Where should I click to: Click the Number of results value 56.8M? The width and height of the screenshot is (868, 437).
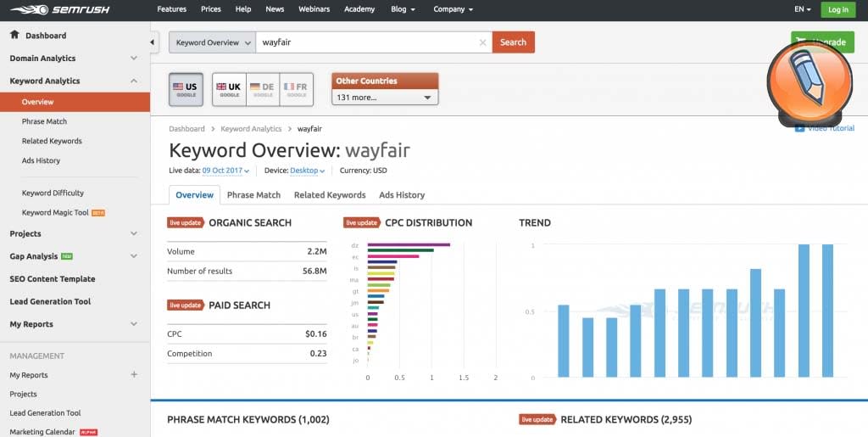pyautogui.click(x=314, y=271)
